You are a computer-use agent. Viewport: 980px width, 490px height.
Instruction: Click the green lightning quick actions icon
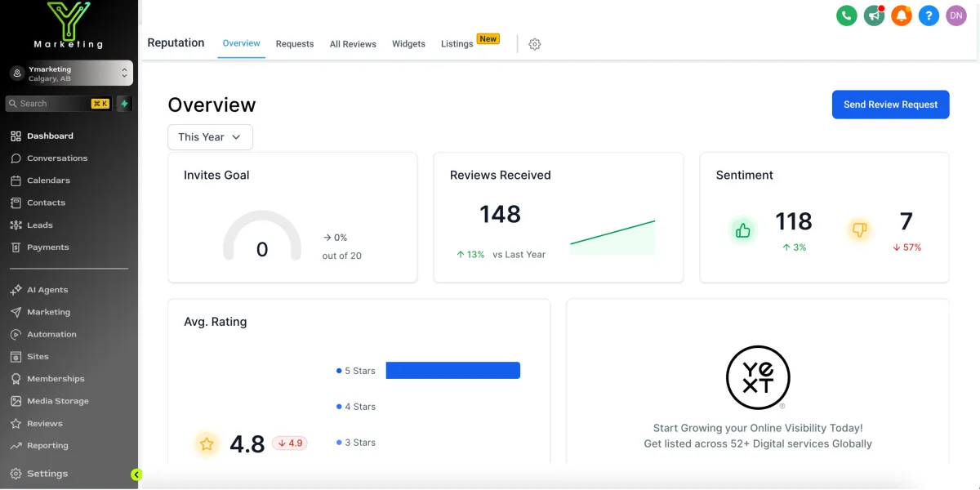124,104
